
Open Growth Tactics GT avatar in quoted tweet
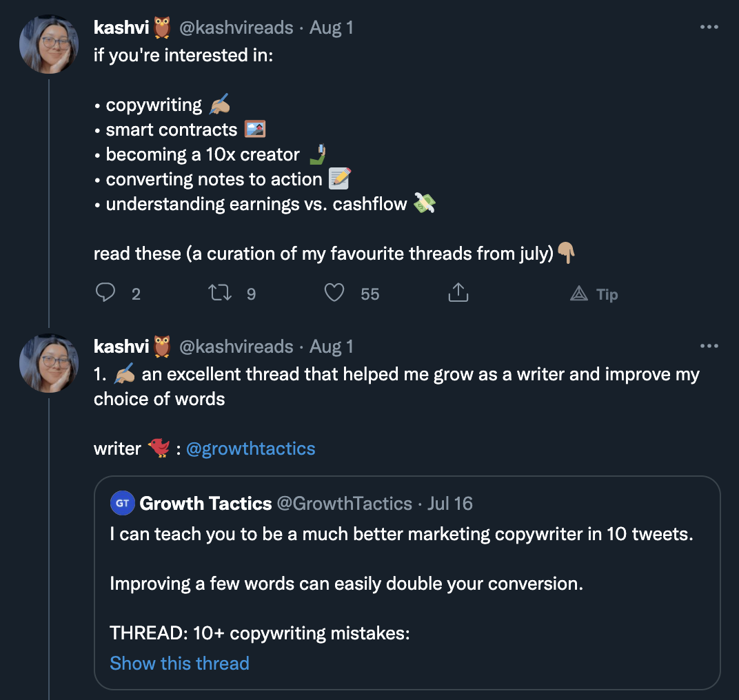(122, 504)
